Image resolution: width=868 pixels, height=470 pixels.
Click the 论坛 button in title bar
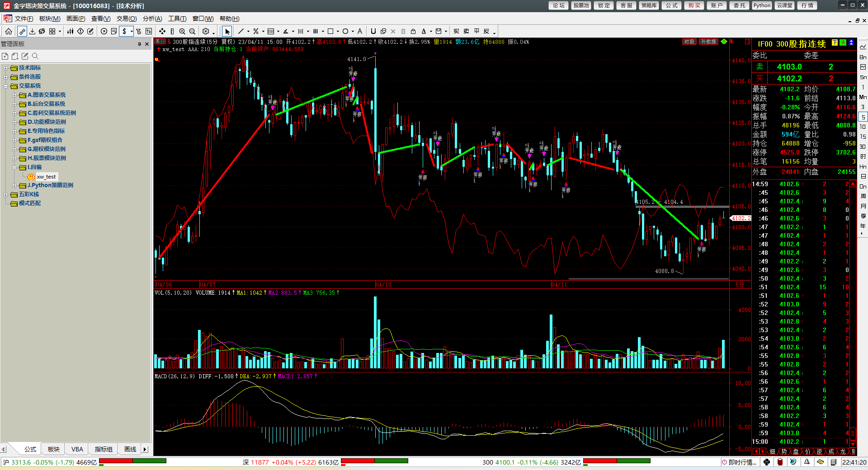(558, 5)
